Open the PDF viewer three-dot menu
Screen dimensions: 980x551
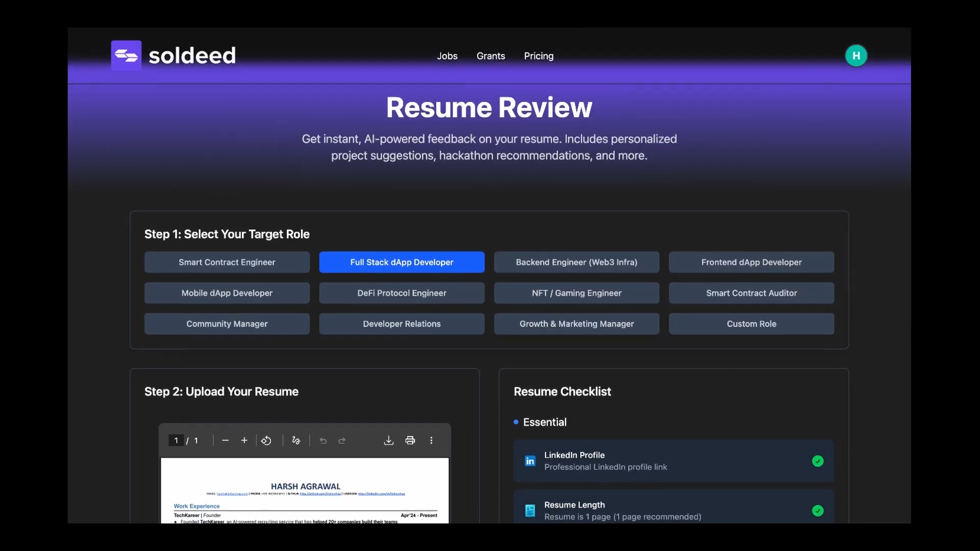point(431,440)
